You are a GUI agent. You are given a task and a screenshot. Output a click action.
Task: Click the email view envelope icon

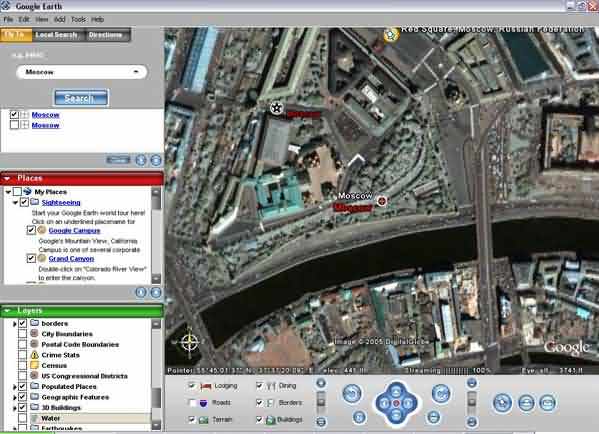(x=547, y=403)
